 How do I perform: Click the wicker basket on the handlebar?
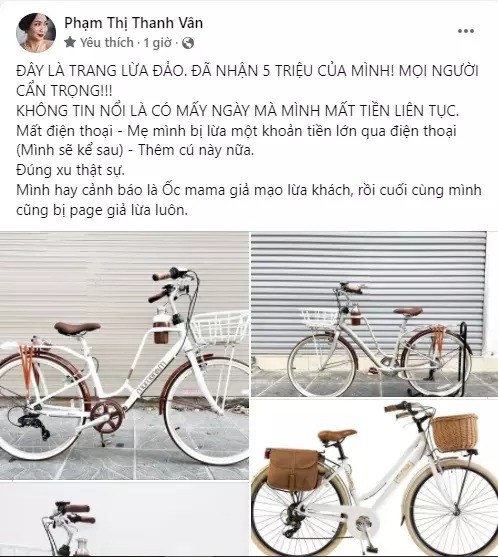(455, 432)
